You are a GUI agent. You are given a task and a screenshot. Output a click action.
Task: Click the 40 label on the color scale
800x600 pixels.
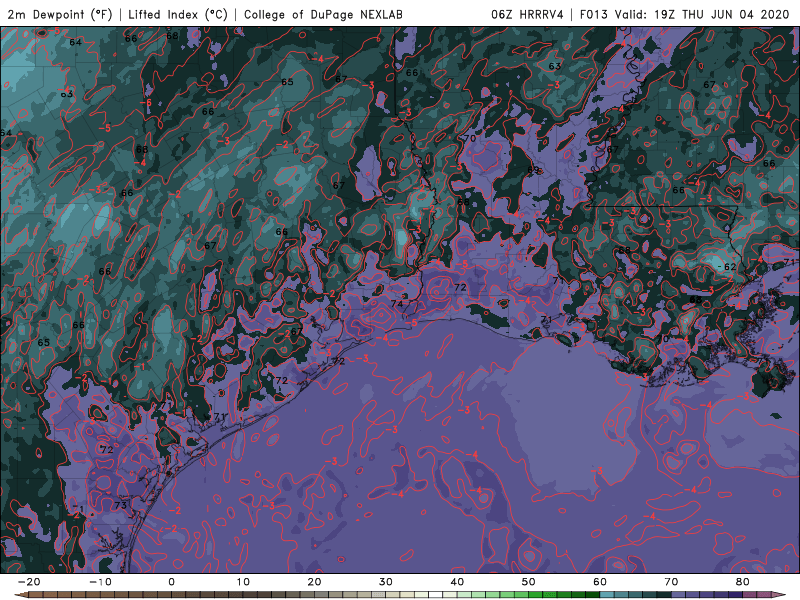[457, 582]
